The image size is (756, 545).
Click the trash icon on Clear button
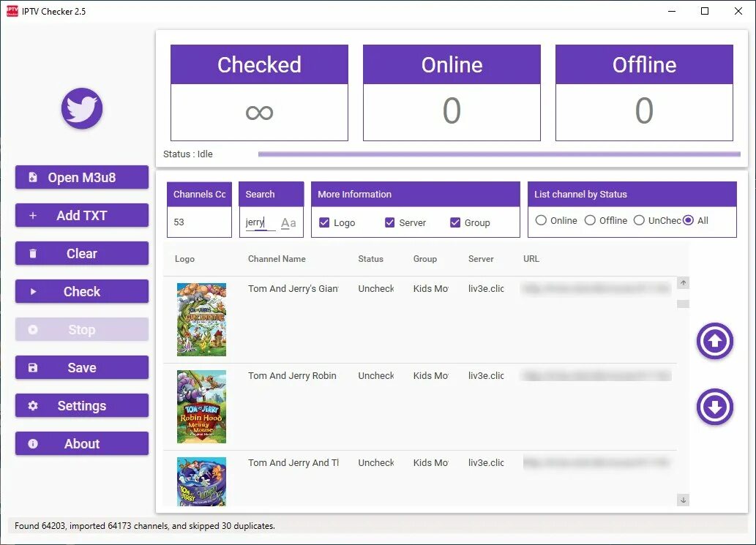tap(33, 253)
